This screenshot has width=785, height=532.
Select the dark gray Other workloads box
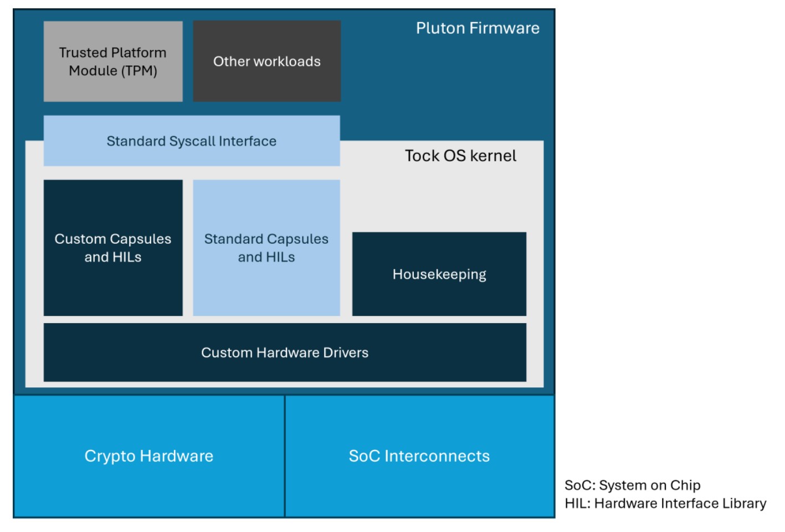tap(266, 61)
